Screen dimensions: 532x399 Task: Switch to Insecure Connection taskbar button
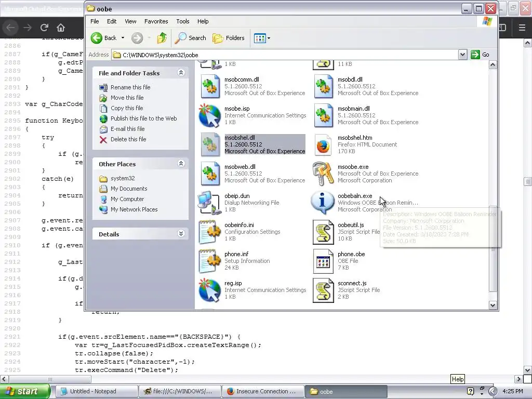pos(263,392)
